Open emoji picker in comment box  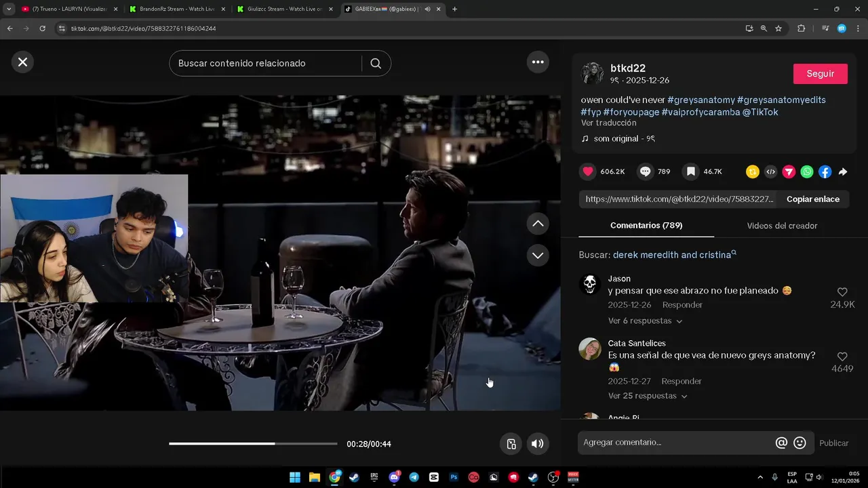coord(800,443)
